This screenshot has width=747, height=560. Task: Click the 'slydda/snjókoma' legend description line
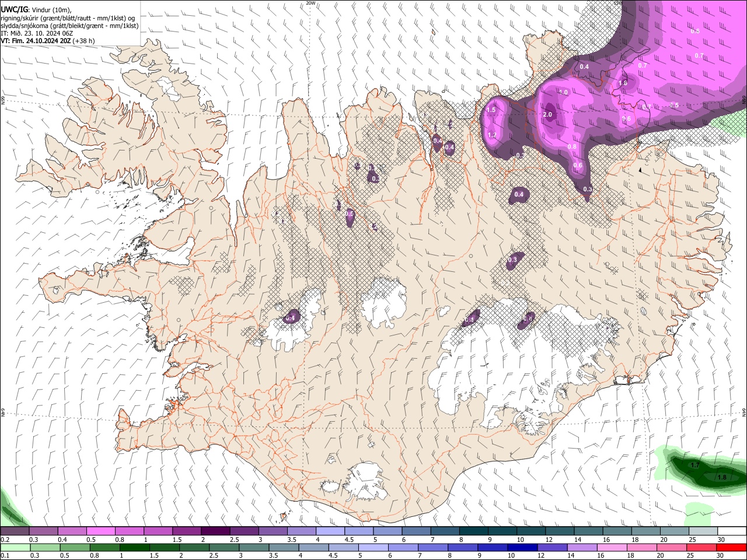69,26
